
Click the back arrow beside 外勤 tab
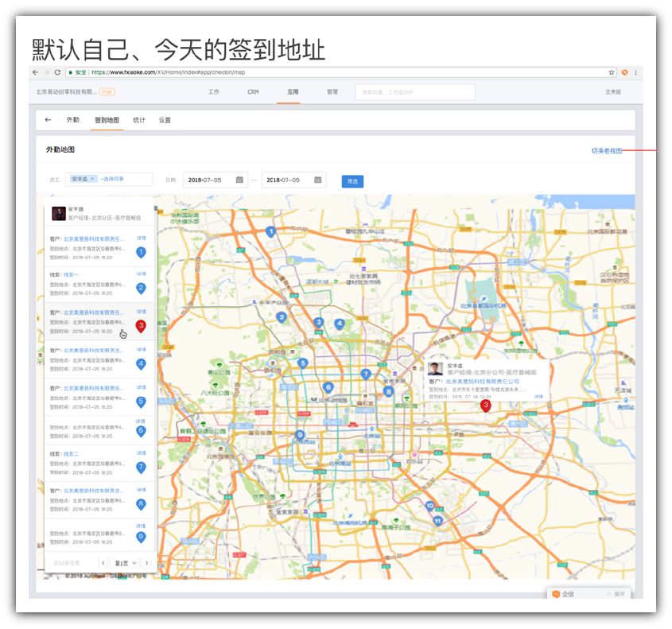pyautogui.click(x=48, y=120)
